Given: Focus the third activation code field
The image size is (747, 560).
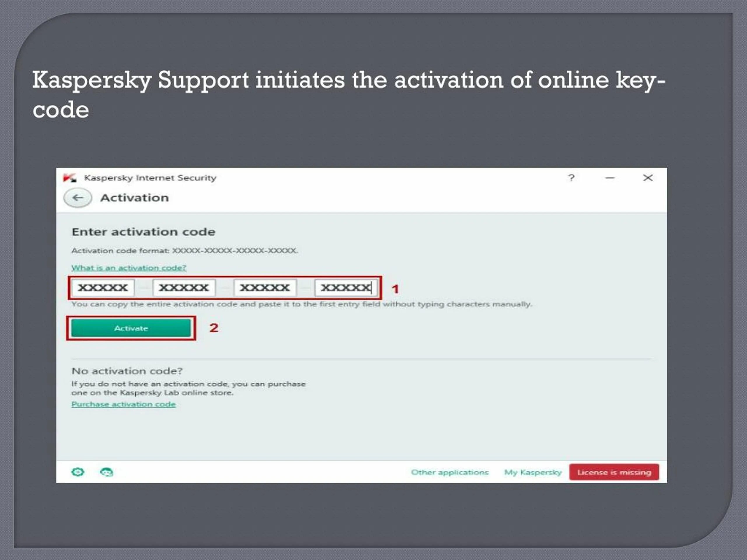Looking at the screenshot, I should (x=265, y=288).
